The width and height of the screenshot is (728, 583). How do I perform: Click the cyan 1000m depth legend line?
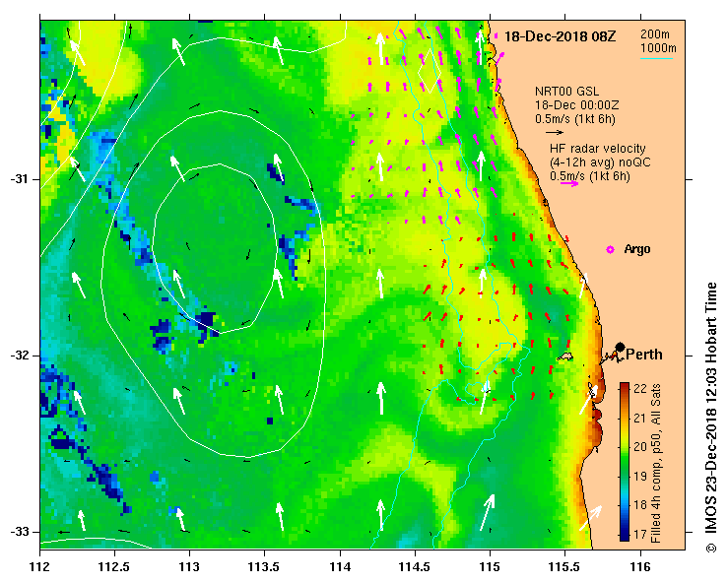656,58
